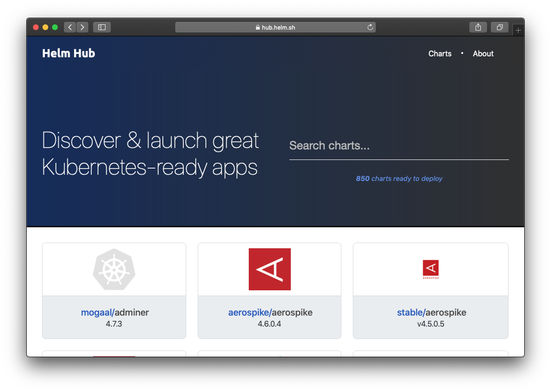Click the hub.helm.sh address bar
Viewport: 551px width, 392px height.
coord(275,27)
